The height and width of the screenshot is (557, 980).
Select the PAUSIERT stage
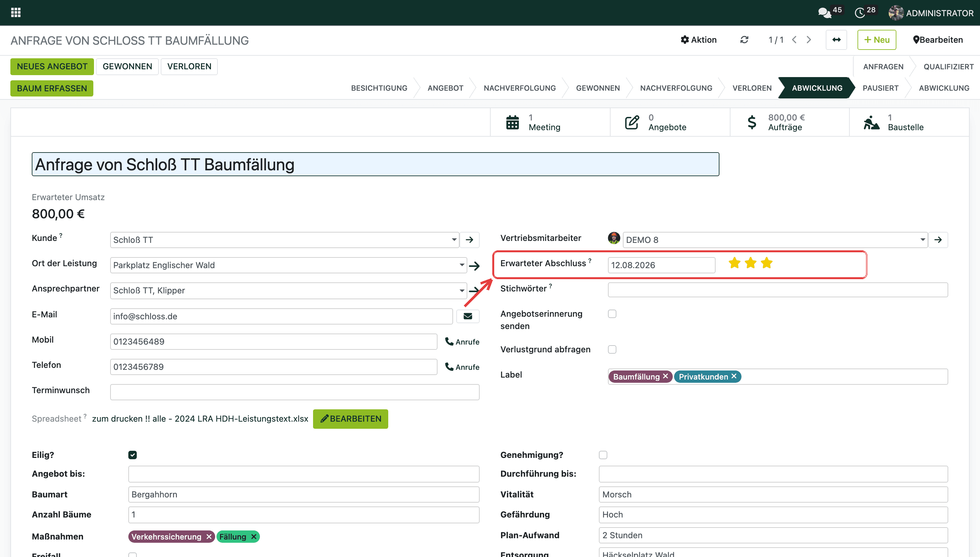click(881, 88)
